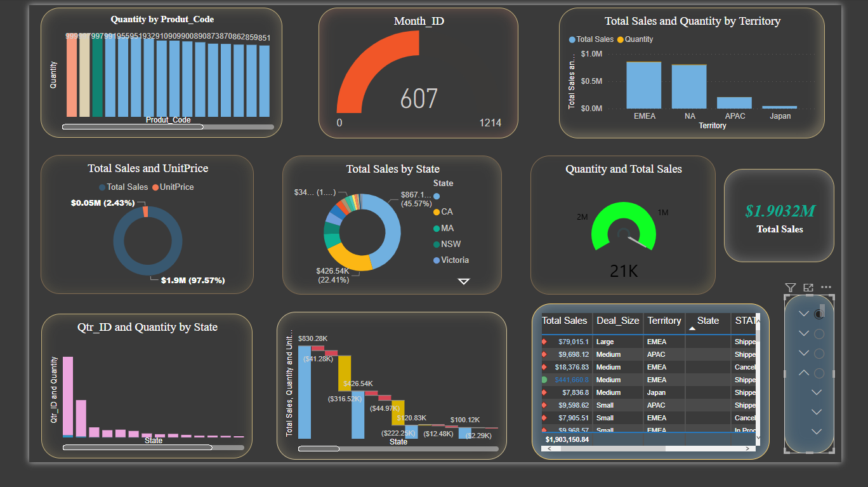Click the red diamond icon beside $9,698.12
This screenshot has width=868, height=487.
tap(544, 354)
